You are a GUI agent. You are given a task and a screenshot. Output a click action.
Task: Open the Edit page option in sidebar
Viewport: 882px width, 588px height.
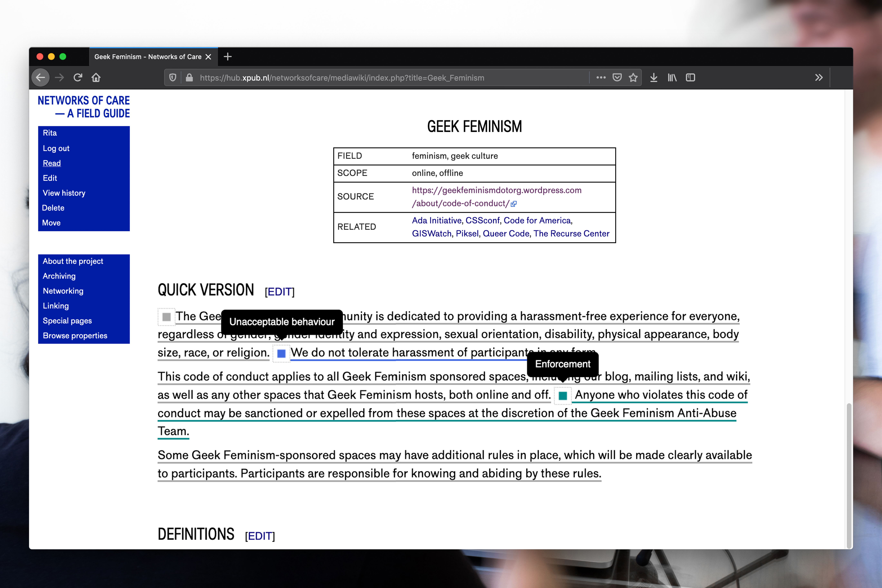click(x=50, y=178)
